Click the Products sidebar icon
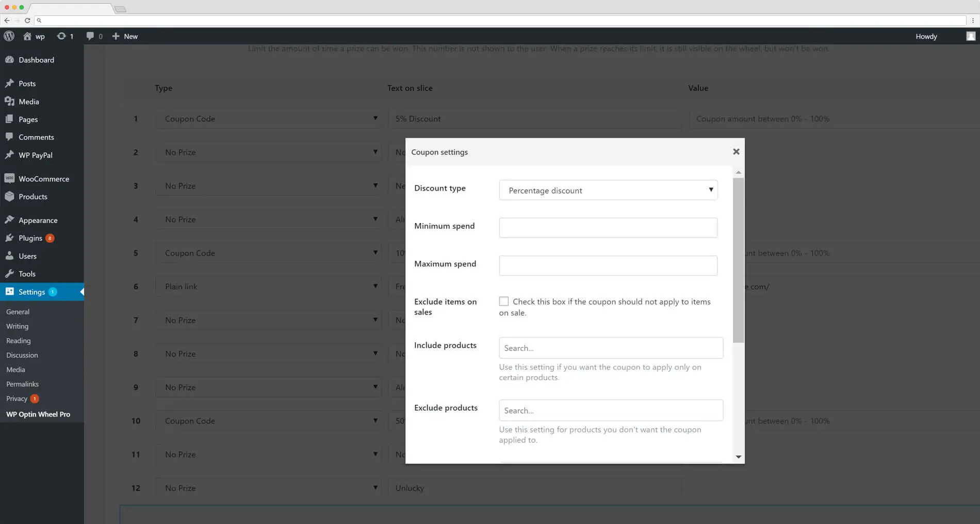This screenshot has height=524, width=980. 10,197
